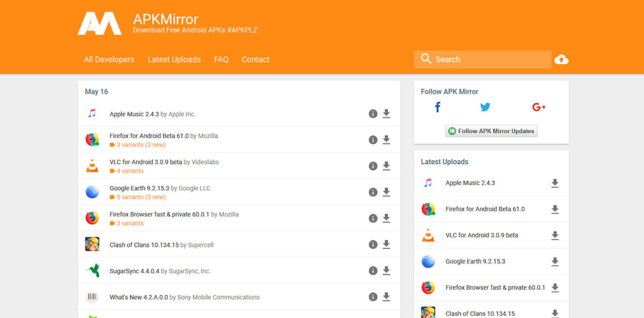Viewport: 644px width, 318px height.
Task: Click the 'Latest Uploads' sidebar heading
Action: [x=445, y=162]
